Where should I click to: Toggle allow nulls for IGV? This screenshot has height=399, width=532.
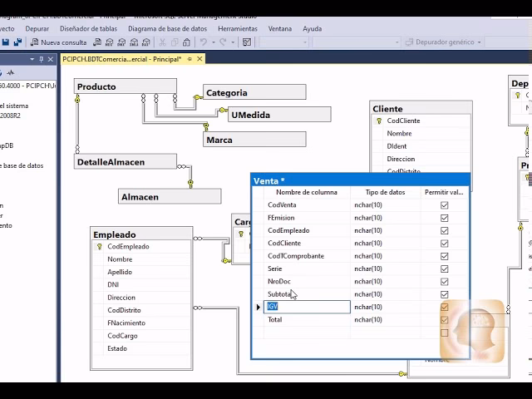(444, 307)
